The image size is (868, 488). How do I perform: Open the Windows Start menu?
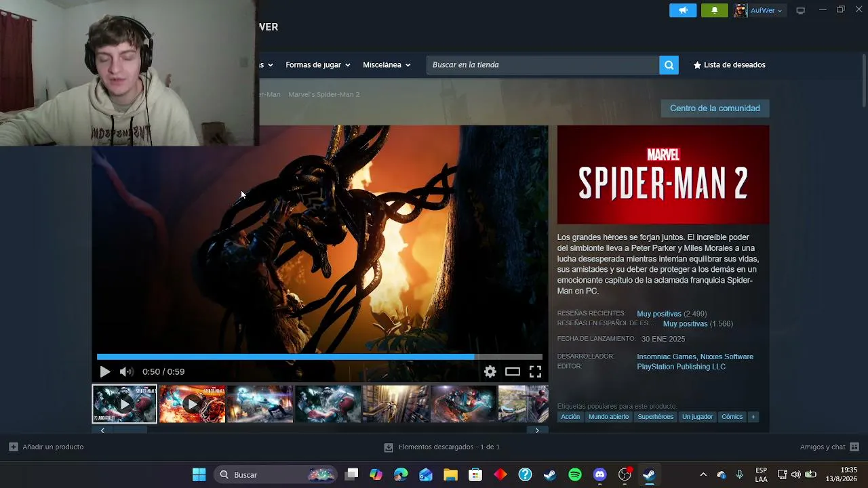point(199,474)
